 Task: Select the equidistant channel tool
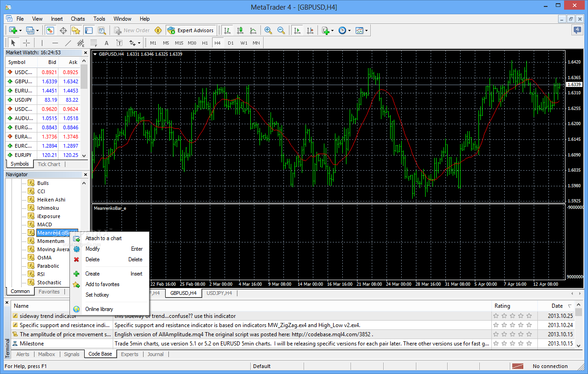pos(81,43)
